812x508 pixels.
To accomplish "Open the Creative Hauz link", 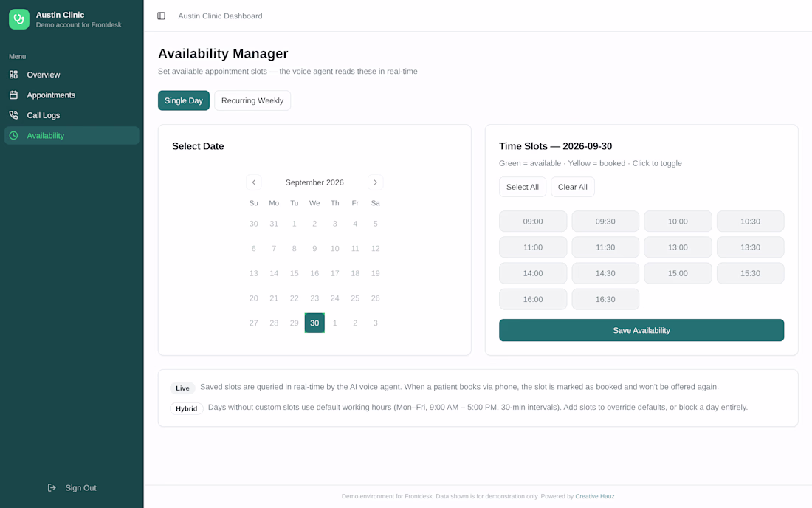I will [595, 496].
